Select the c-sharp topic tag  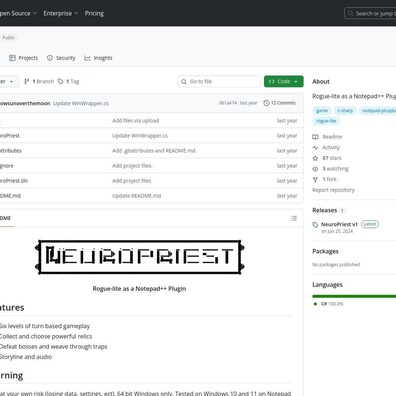[345, 110]
